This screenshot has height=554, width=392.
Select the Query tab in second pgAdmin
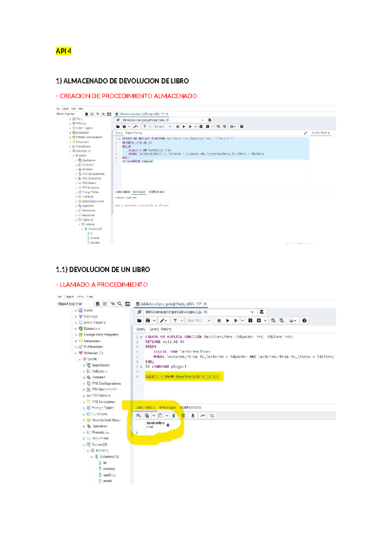pyautogui.click(x=140, y=329)
